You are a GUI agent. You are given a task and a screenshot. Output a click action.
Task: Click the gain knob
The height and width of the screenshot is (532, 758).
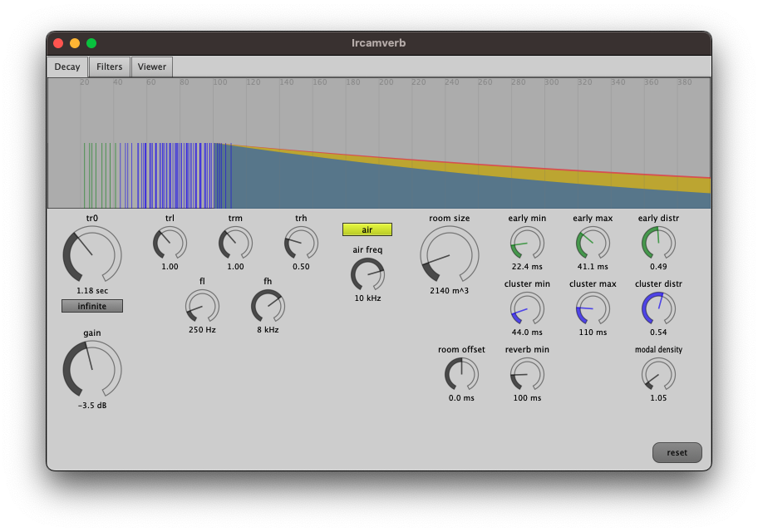92,370
